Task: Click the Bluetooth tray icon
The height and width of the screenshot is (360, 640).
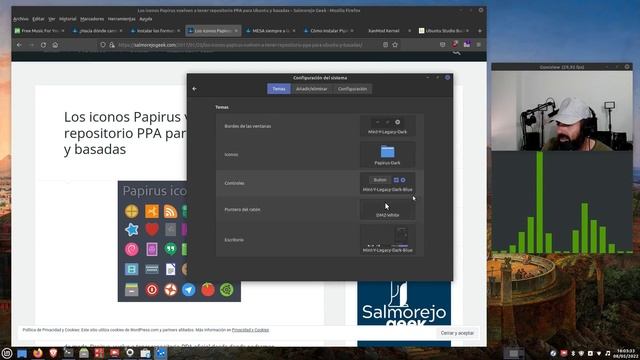Action: pyautogui.click(x=573, y=353)
